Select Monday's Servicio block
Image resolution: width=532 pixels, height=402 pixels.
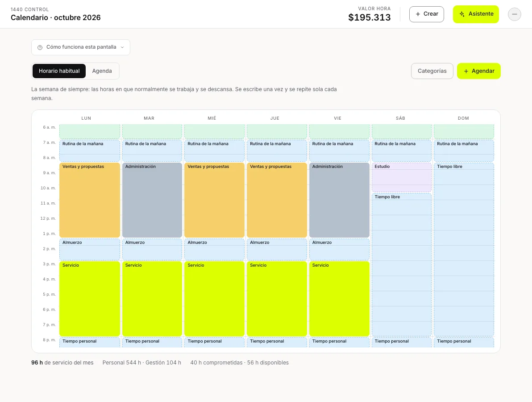tap(90, 299)
